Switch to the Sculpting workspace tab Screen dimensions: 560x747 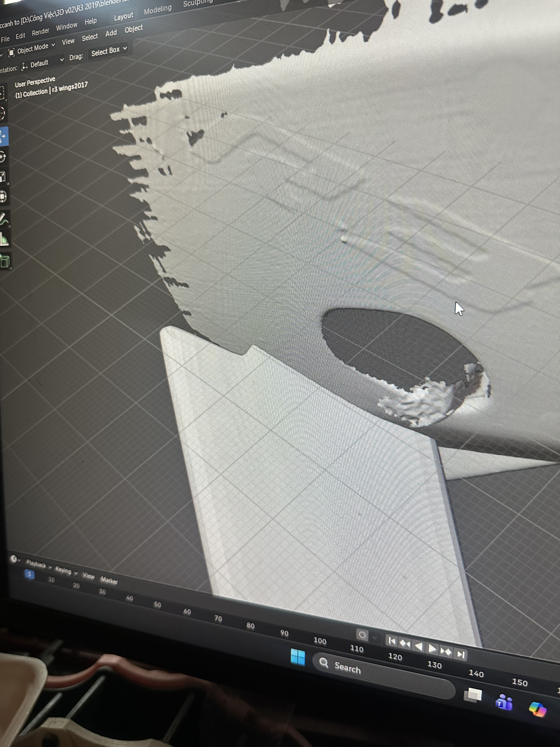pos(198,2)
